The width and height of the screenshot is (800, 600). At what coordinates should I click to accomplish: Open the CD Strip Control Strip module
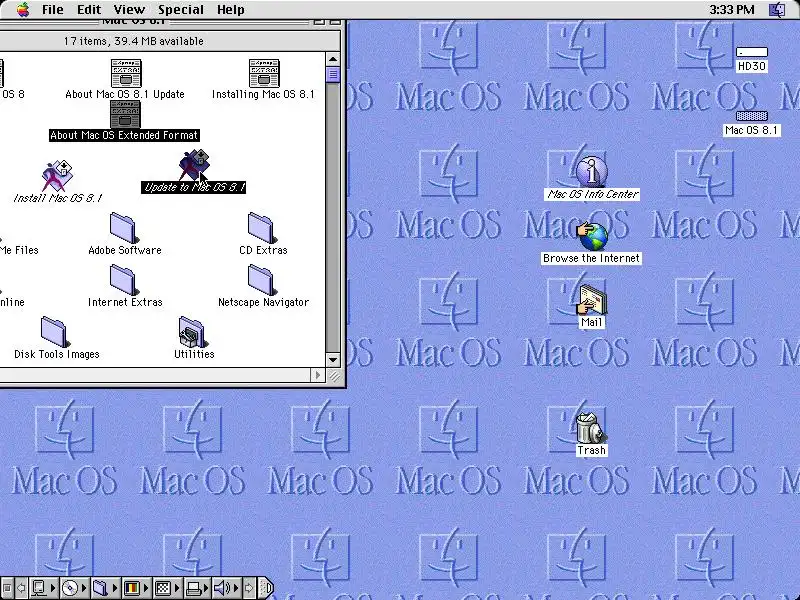point(74,588)
